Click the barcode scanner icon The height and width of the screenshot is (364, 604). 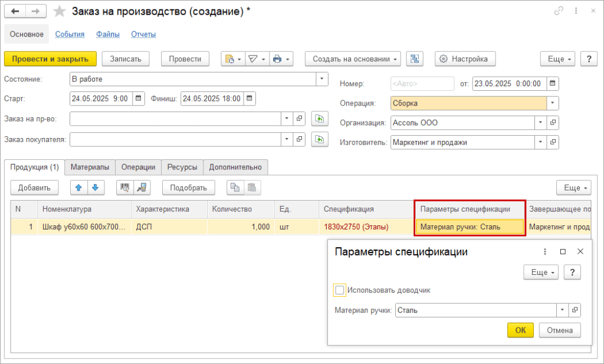click(x=125, y=188)
